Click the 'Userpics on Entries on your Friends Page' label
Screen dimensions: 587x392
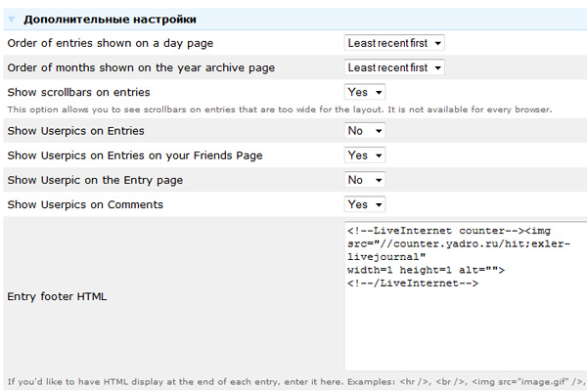[x=134, y=155]
